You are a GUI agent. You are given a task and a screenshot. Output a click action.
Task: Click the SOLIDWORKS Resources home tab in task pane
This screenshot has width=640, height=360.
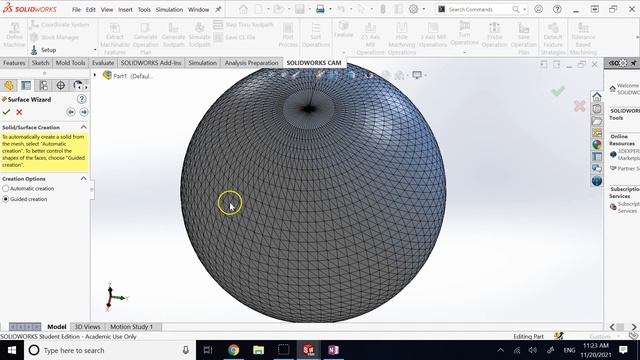click(x=597, y=97)
